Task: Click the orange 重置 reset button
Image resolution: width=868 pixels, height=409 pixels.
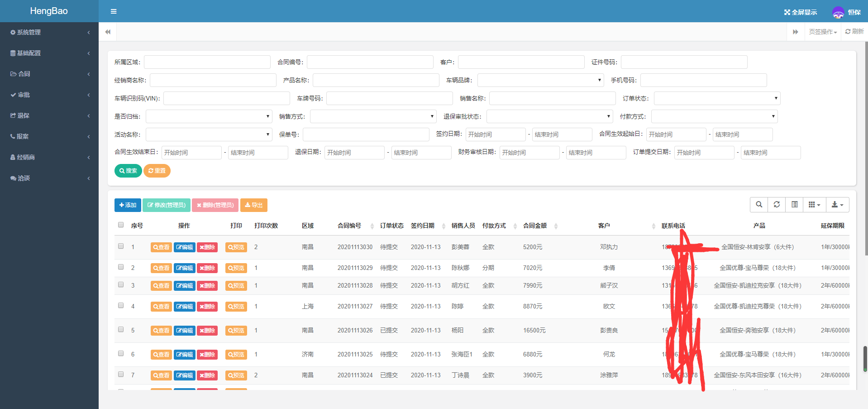Action: tap(157, 171)
